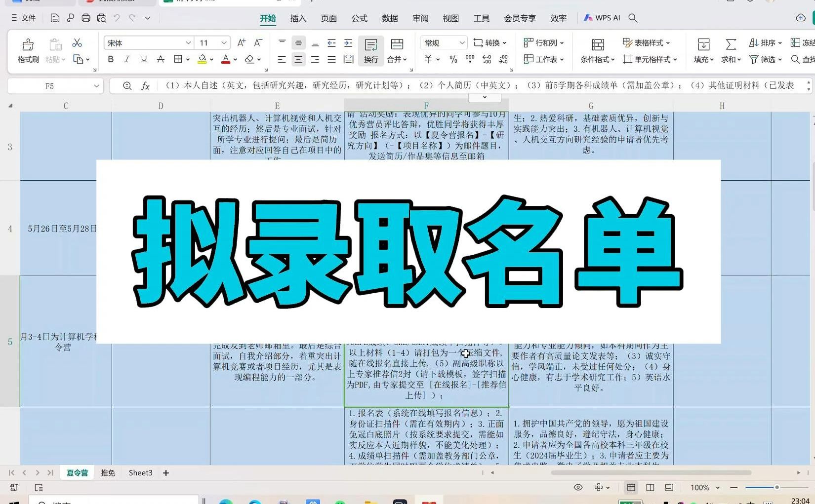Adjust the zoom slider handle

tap(777, 487)
